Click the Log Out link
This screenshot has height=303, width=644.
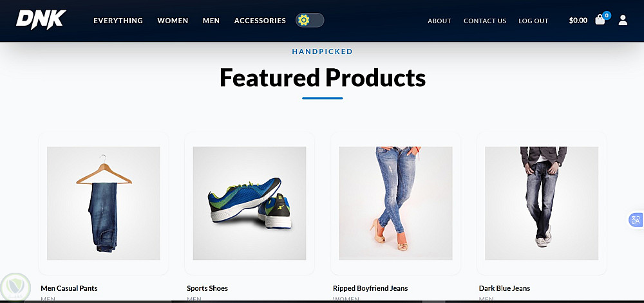coord(533,21)
